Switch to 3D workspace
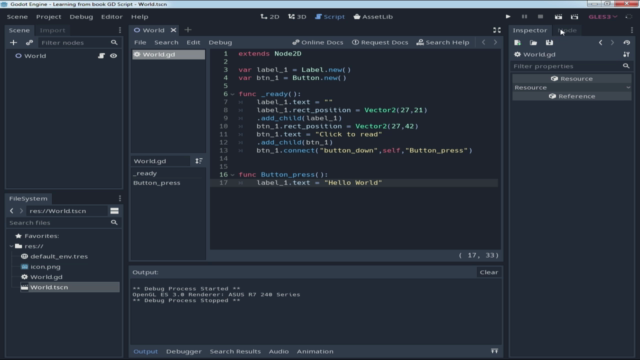This screenshot has height=360, width=640. pos(297,17)
